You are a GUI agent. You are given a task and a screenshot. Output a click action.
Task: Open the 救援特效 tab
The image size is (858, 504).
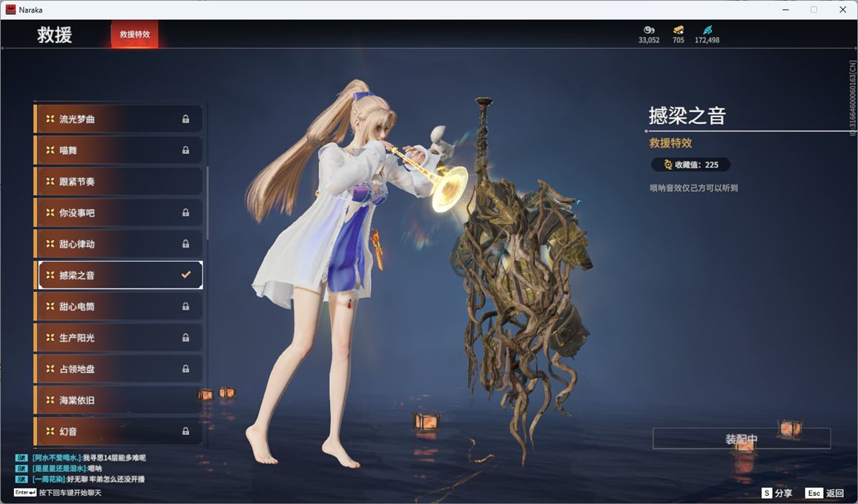135,34
